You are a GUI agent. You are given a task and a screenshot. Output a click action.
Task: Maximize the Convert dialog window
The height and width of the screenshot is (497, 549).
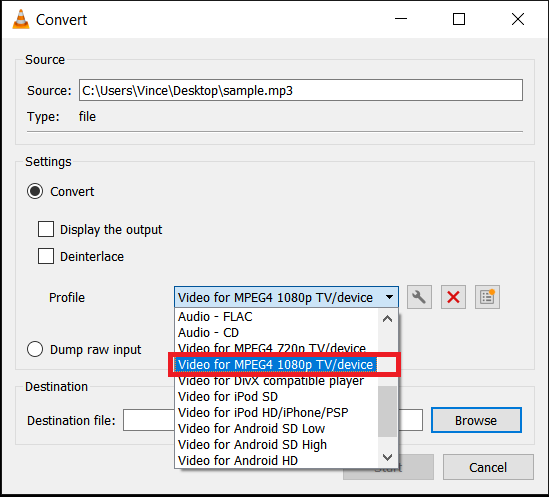point(459,19)
